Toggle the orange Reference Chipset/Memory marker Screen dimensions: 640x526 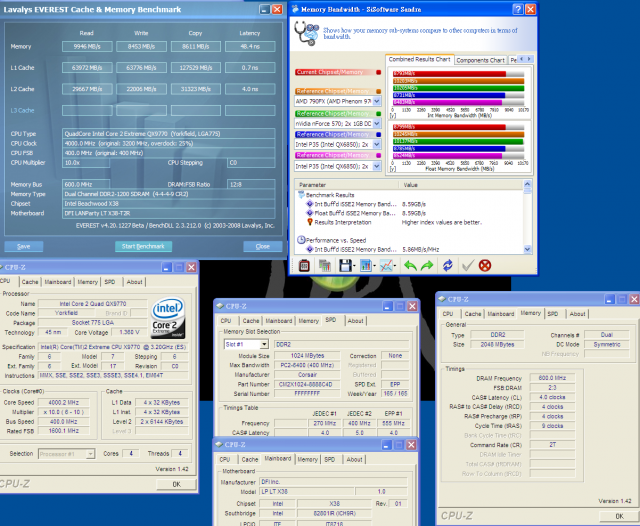[x=378, y=91]
